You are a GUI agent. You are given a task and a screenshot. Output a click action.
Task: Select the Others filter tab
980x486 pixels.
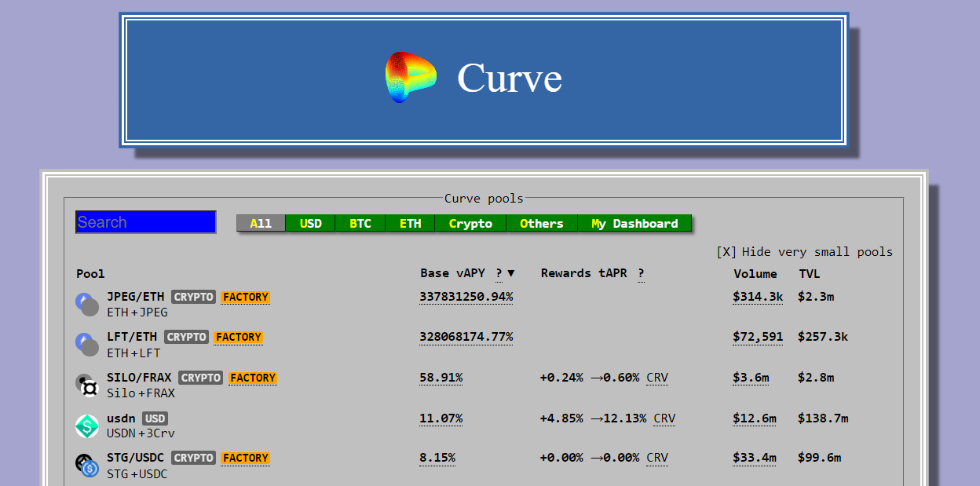click(x=542, y=224)
